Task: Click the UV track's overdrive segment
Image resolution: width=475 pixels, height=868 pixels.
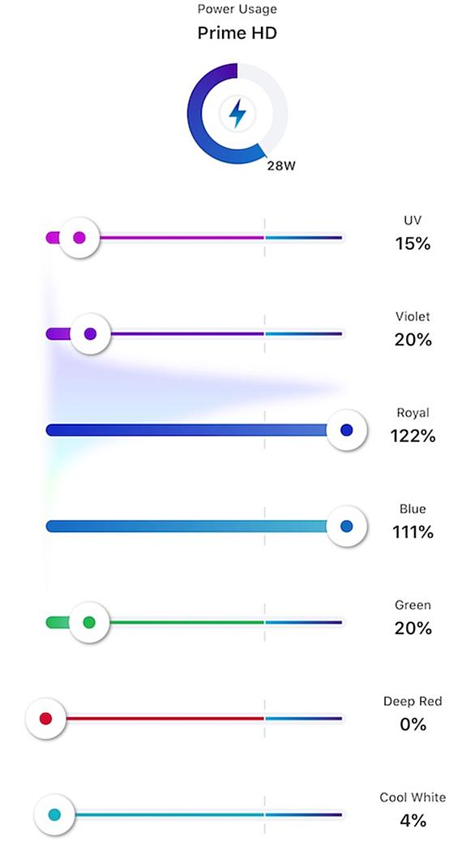Action: pyautogui.click(x=304, y=238)
